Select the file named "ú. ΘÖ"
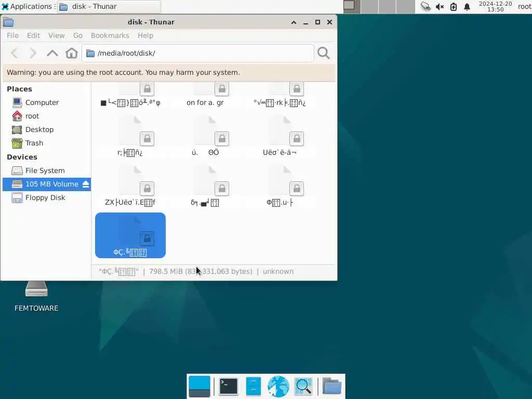 point(205,137)
